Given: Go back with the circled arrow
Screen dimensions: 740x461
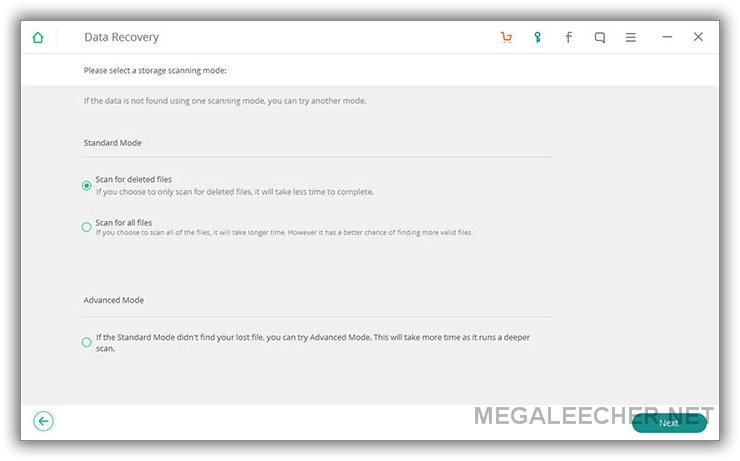Looking at the screenshot, I should click(x=43, y=421).
